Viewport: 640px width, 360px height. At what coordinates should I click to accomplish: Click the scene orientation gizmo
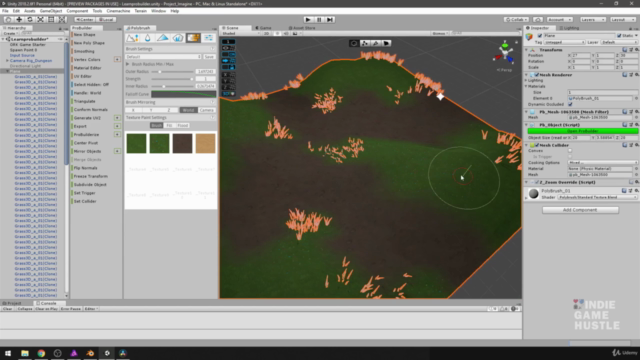pyautogui.click(x=504, y=53)
